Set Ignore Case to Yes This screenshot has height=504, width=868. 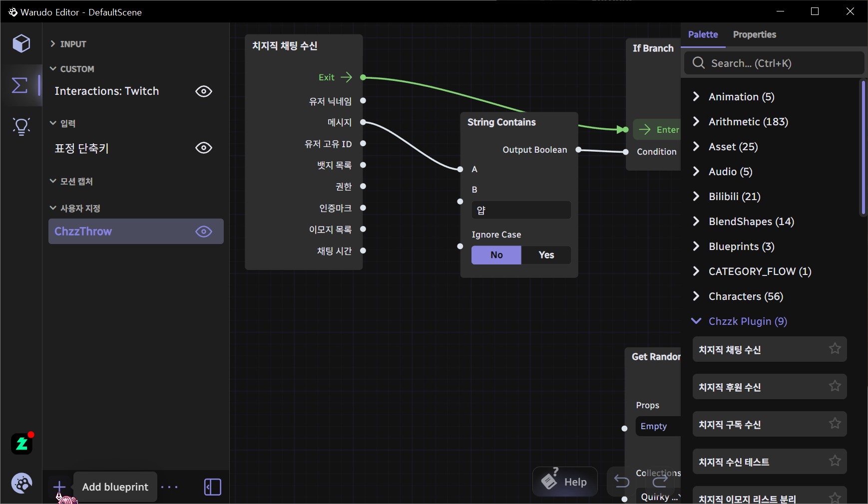(546, 255)
